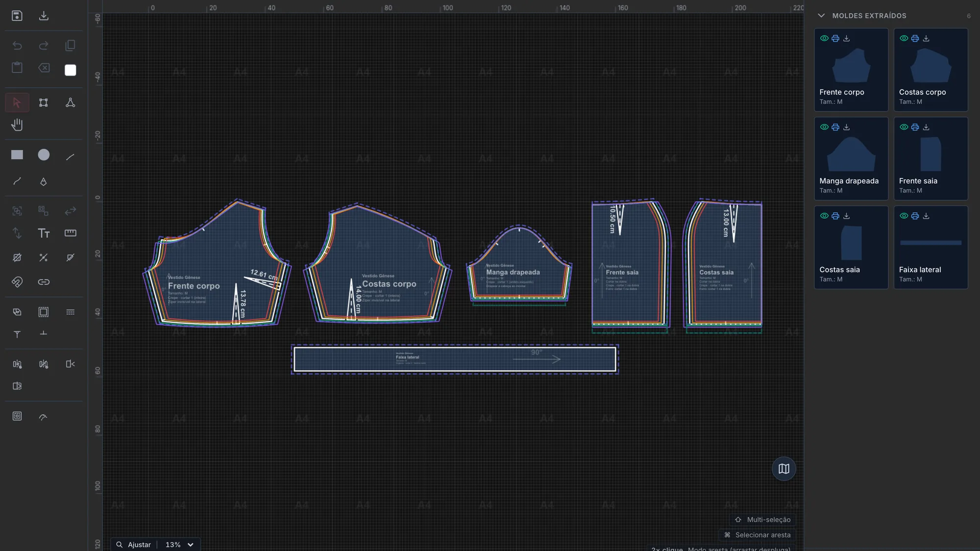The height and width of the screenshot is (551, 980).
Task: Click the crossed-out square icon
Action: pyautogui.click(x=17, y=258)
